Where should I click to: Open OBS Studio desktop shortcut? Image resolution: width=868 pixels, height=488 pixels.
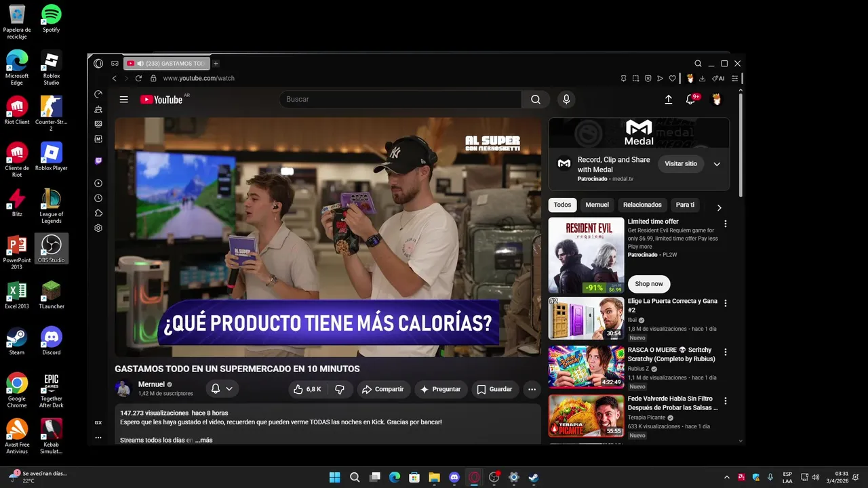click(x=52, y=248)
